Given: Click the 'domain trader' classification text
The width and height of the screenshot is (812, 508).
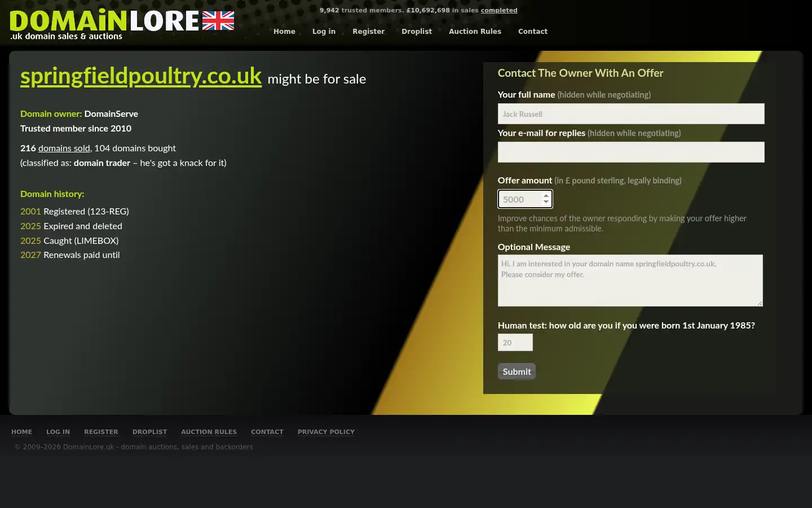Looking at the screenshot, I should click(x=102, y=163).
